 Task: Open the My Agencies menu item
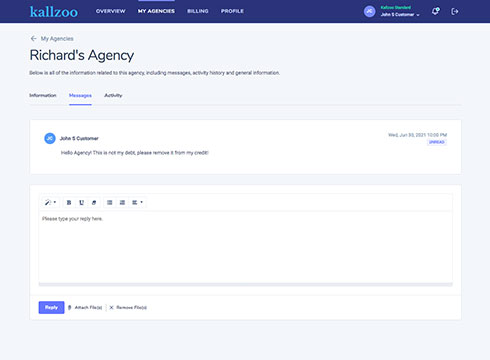click(156, 11)
